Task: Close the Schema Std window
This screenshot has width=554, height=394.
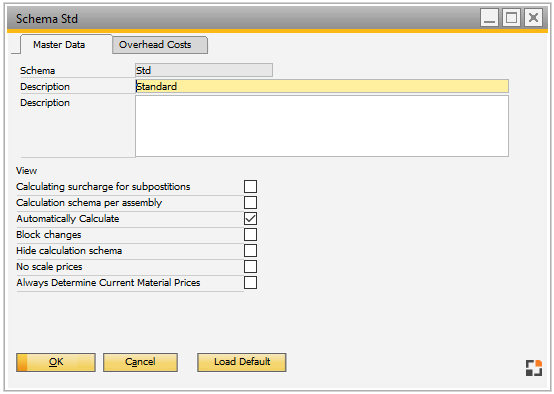Action: pos(533,18)
